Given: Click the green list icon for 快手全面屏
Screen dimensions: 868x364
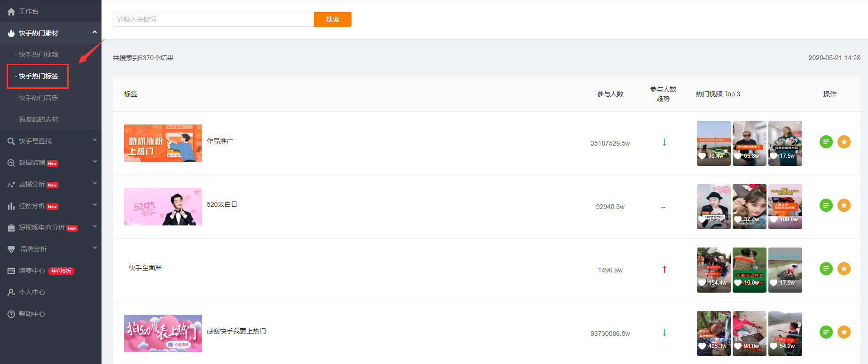Looking at the screenshot, I should click(x=826, y=269).
